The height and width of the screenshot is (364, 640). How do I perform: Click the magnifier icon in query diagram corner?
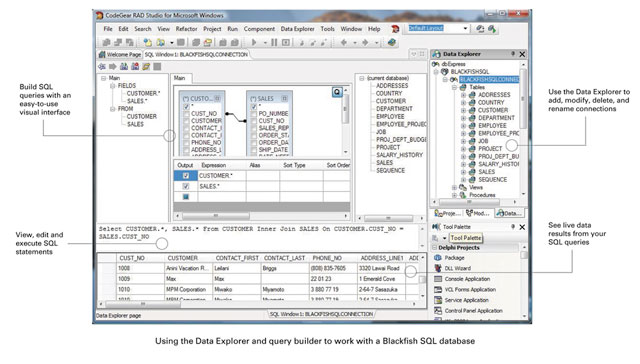(x=337, y=92)
